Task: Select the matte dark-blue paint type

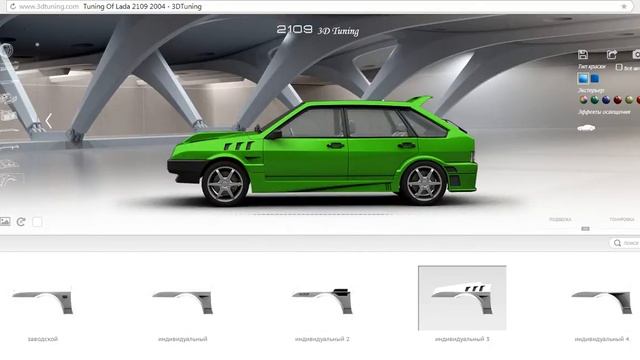Action: point(595,78)
